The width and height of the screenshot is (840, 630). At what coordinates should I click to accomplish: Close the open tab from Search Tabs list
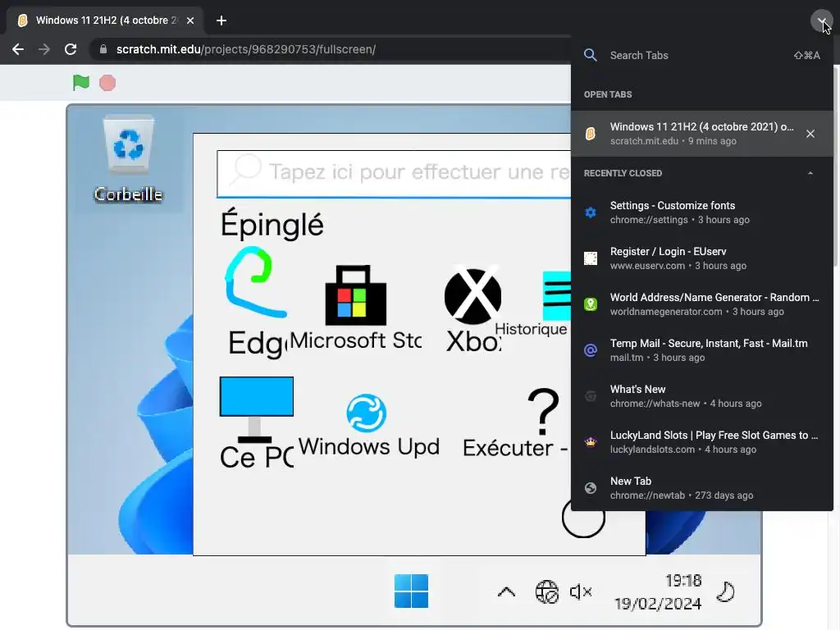(810, 134)
